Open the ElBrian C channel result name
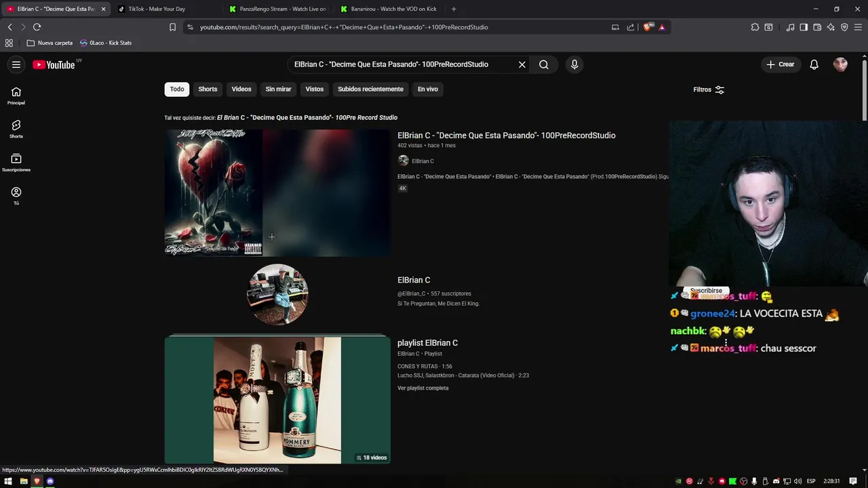Screen dimensions: 868x488 click(414, 280)
